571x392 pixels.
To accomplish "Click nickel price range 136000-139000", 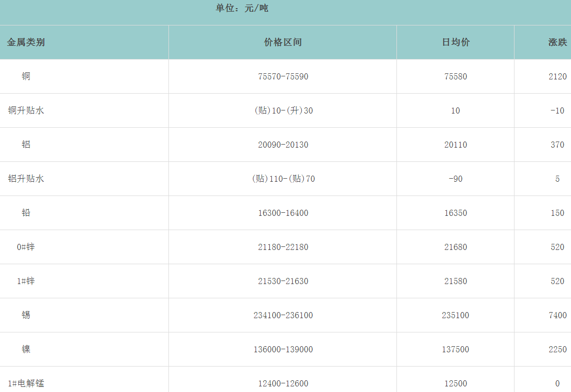I will click(283, 349).
